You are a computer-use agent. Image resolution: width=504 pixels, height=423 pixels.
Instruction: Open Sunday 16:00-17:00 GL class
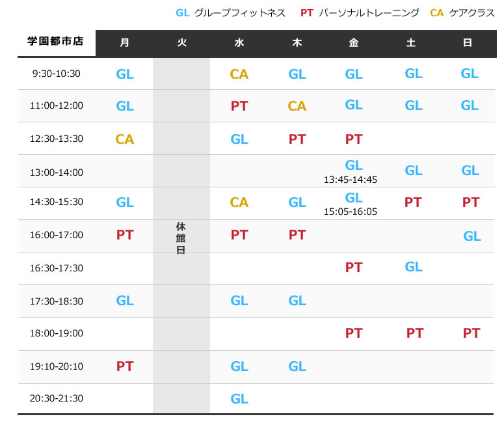[472, 236]
